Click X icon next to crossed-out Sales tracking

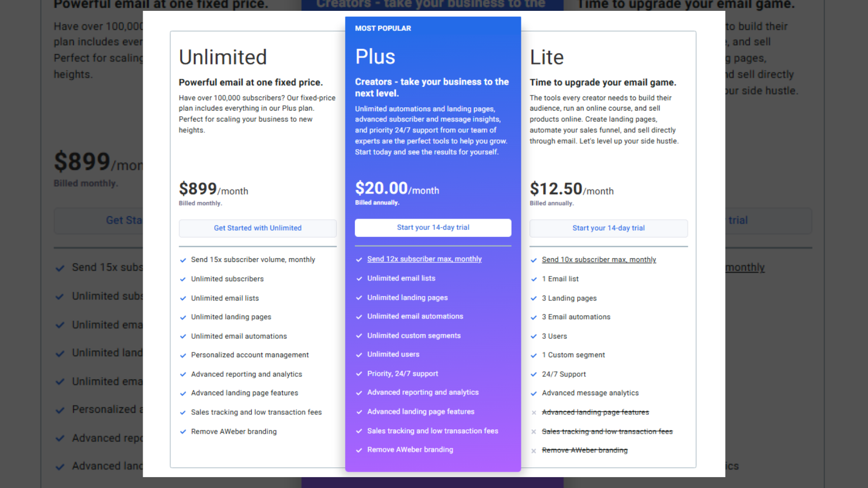pyautogui.click(x=534, y=432)
